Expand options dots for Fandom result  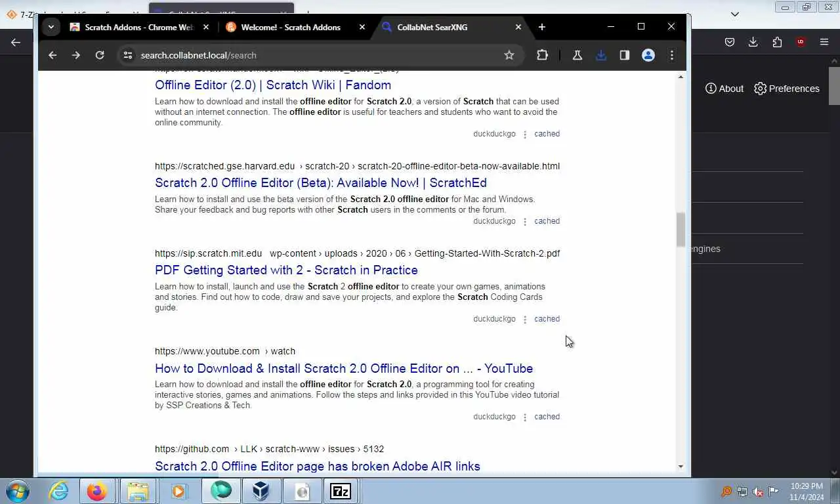tap(525, 135)
